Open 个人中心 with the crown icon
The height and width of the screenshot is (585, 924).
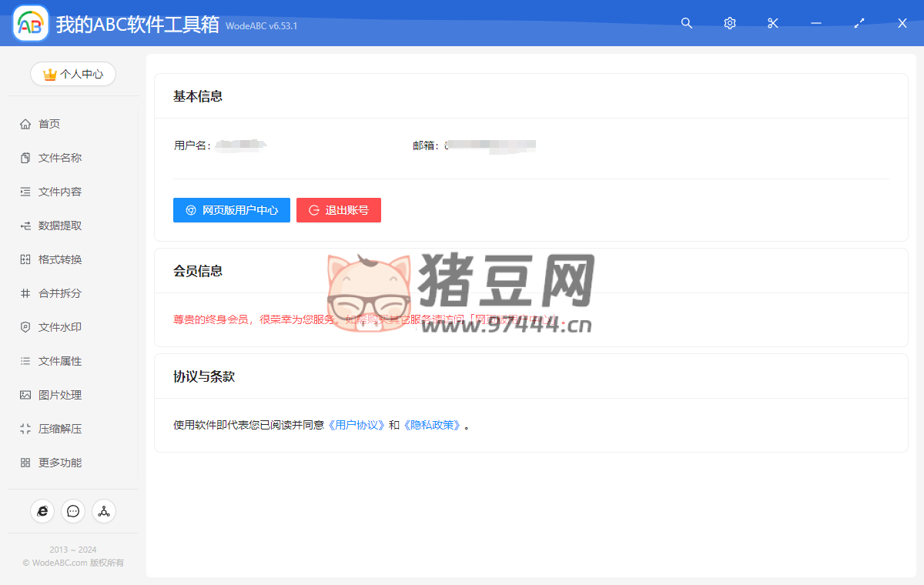click(x=73, y=74)
